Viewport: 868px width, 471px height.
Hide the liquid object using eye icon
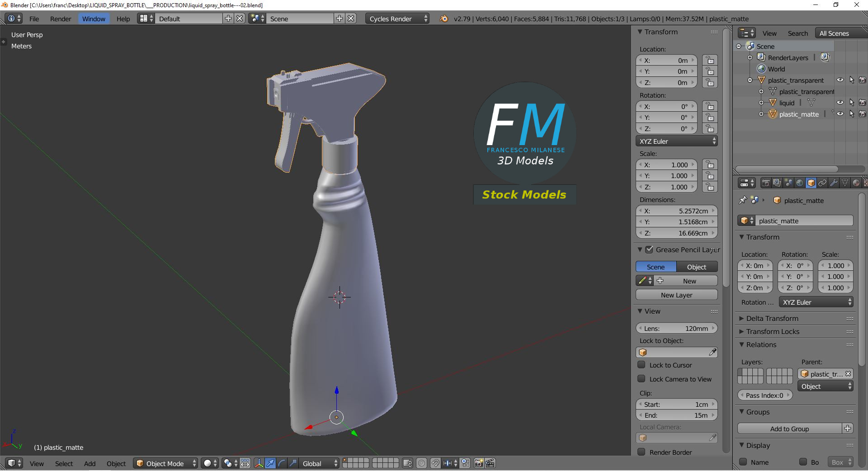(x=840, y=103)
